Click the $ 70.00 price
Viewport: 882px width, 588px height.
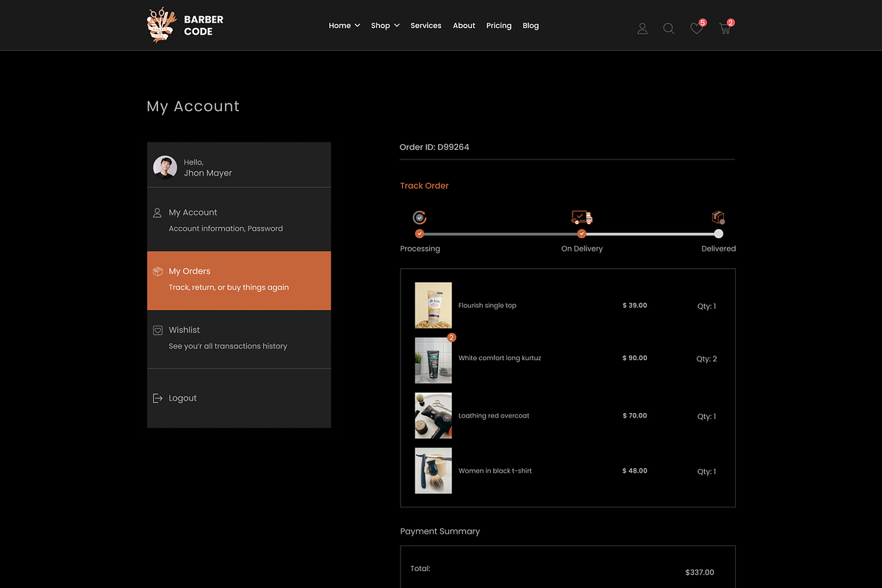pos(635,415)
